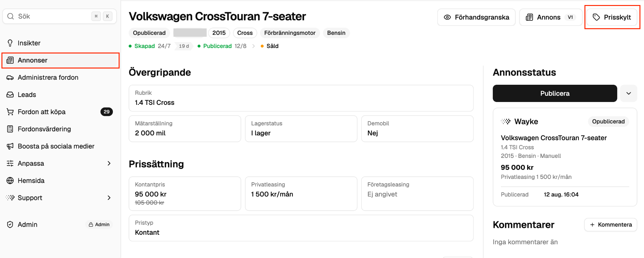The width and height of the screenshot is (644, 258).
Task: Click the megaphone icon for Boosta på sociala medier
Action: tap(10, 146)
